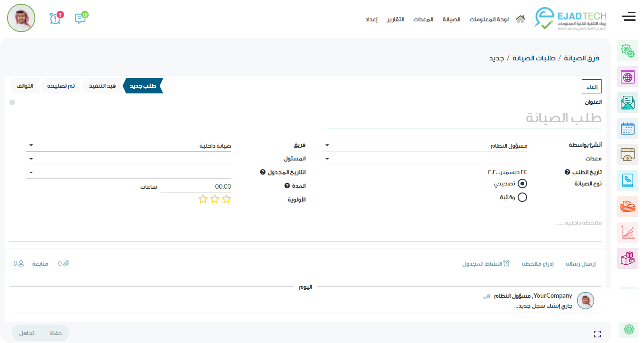Open the التقارير reports menu

point(396,19)
